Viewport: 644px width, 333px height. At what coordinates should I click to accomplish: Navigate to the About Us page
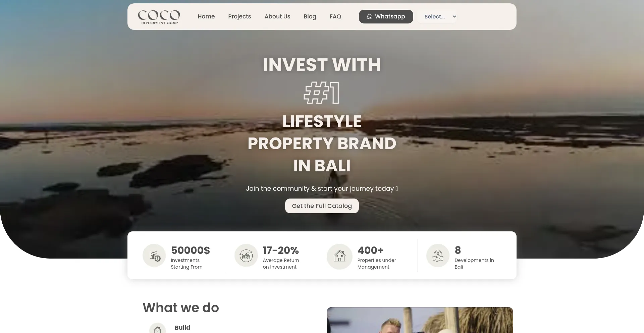coord(277,16)
